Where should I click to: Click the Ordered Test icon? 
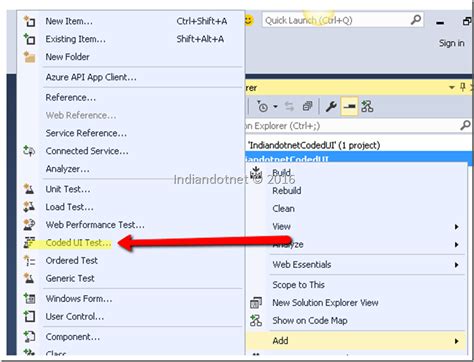(x=29, y=260)
